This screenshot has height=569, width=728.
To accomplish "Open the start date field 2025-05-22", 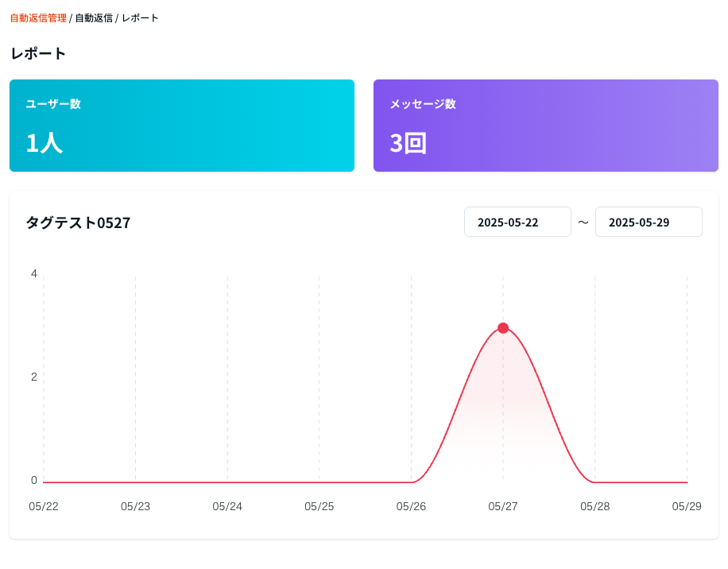I will tap(517, 223).
